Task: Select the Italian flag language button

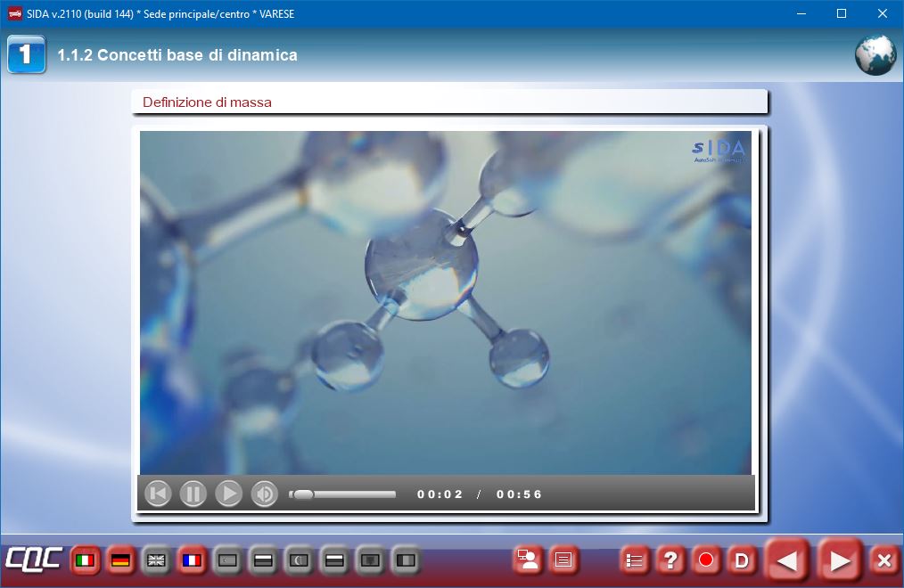Action: click(86, 560)
